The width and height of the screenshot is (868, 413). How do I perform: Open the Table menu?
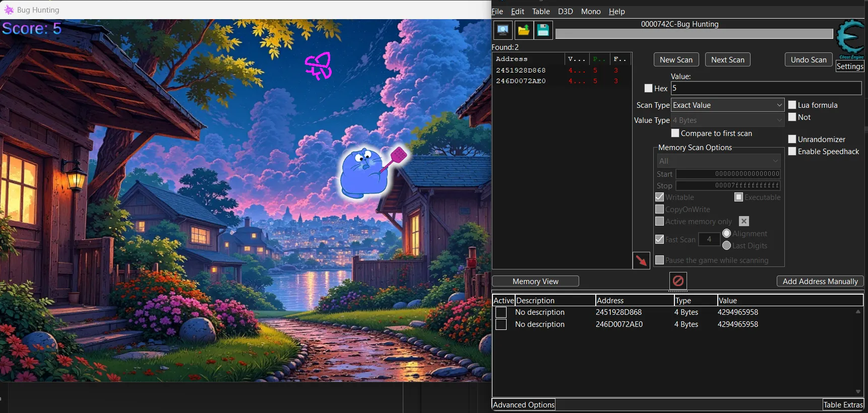pos(540,12)
